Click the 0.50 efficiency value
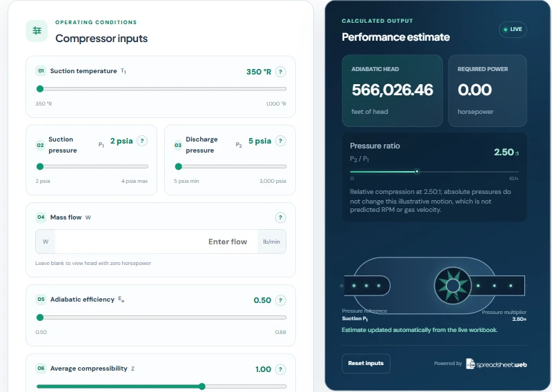 262,300
